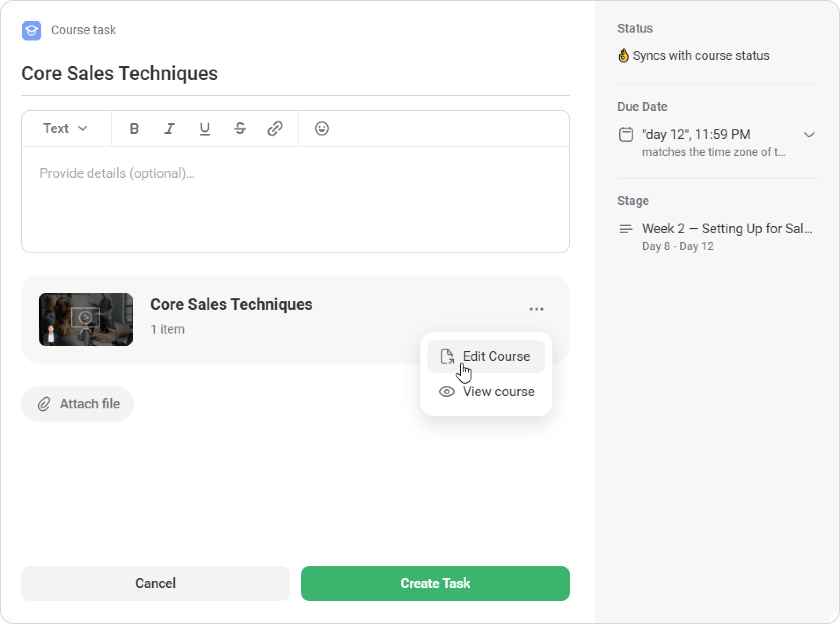Click the green Create Task button
The image size is (840, 624).
point(435,583)
